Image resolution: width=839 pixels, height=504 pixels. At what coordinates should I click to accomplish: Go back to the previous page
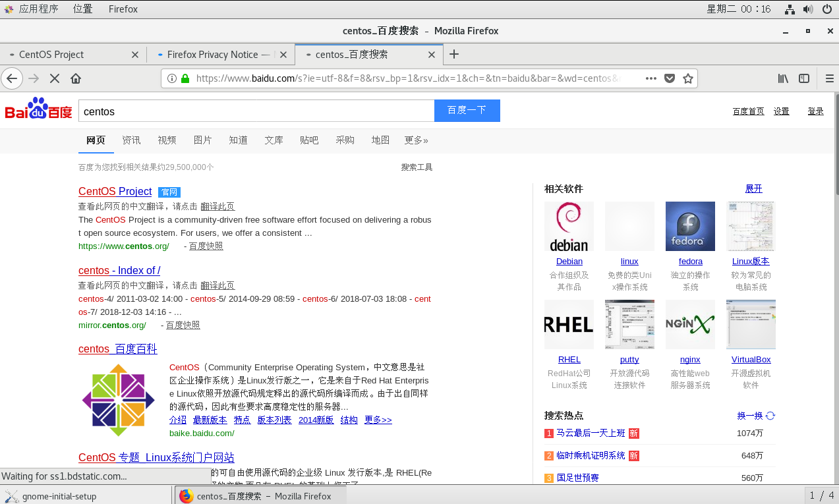tap(11, 78)
